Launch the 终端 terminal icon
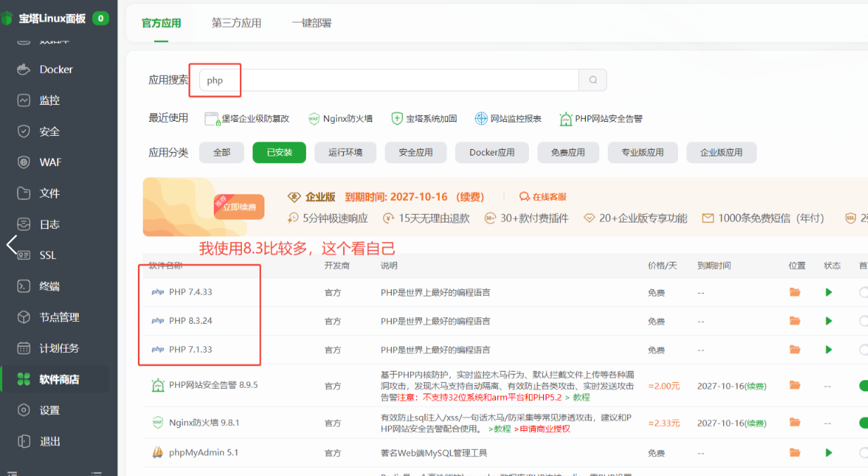 24,286
